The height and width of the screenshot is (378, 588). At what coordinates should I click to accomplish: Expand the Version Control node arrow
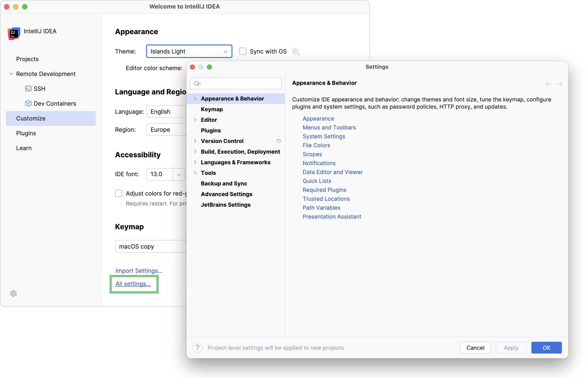195,141
